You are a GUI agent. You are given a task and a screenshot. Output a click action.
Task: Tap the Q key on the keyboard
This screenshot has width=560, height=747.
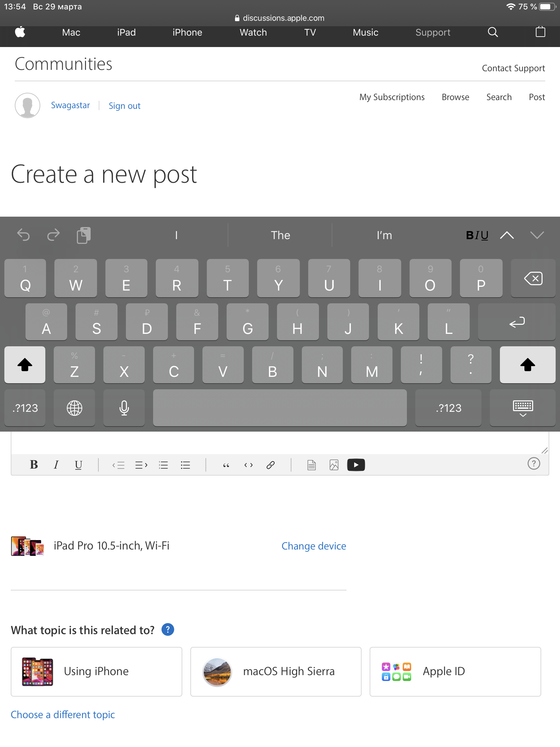(25, 278)
